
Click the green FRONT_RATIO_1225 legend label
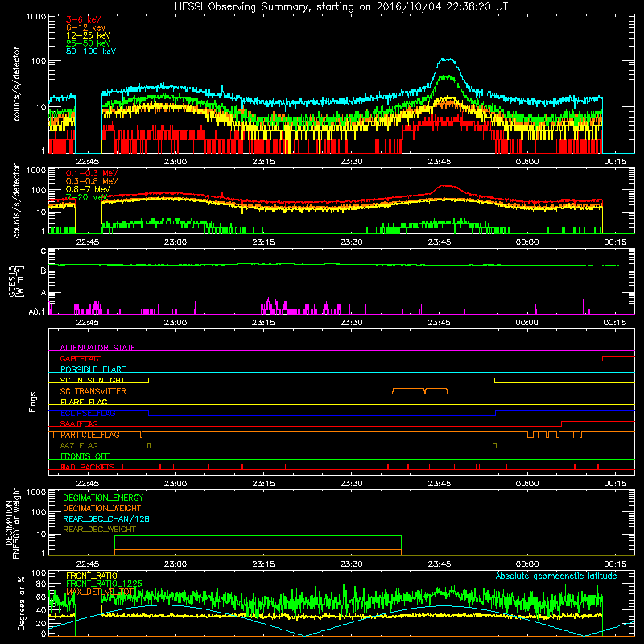[x=105, y=584]
